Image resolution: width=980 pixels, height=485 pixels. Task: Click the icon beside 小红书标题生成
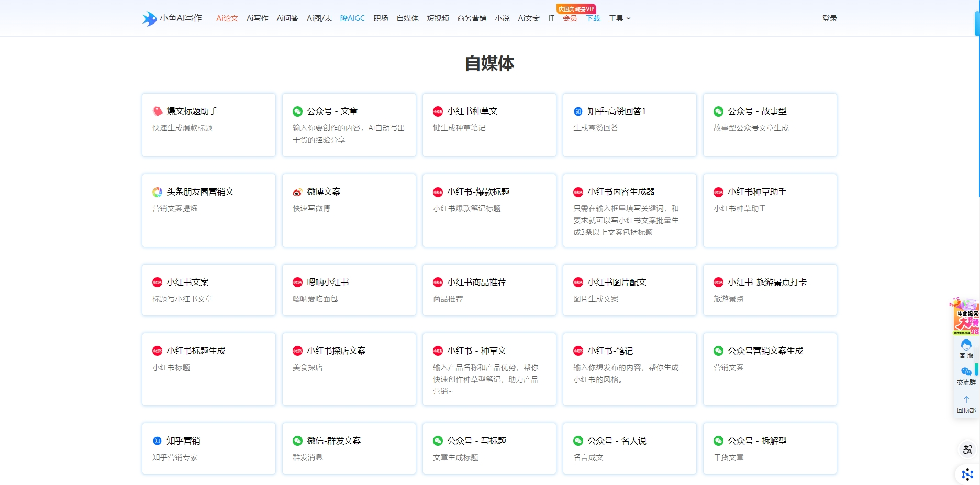[x=157, y=351]
